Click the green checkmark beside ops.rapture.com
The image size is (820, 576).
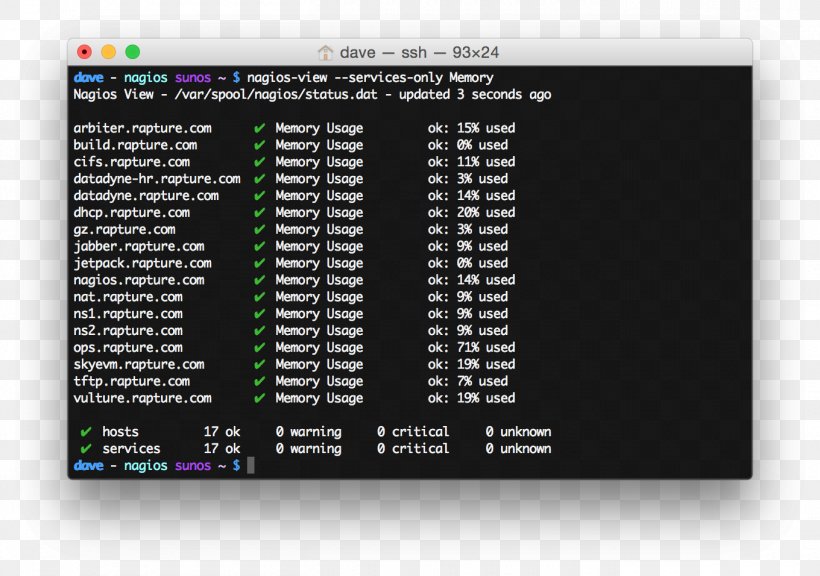tap(259, 347)
